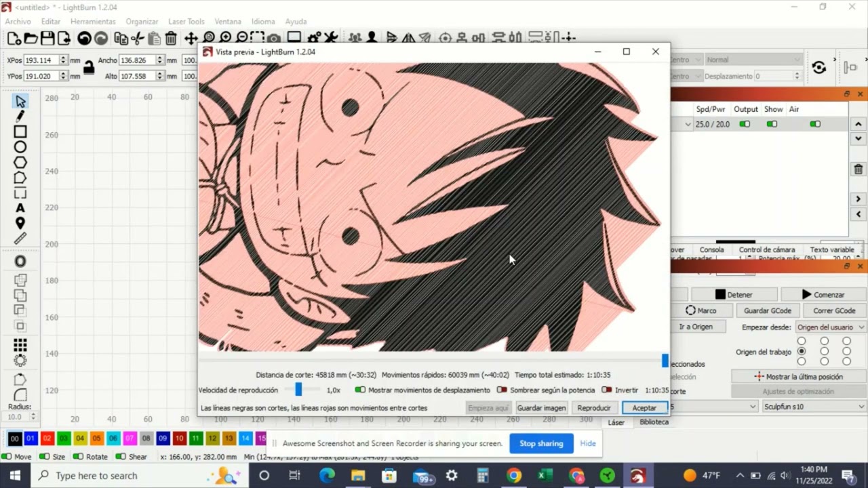Delete layer using cuts panel trash icon
868x488 pixels.
click(859, 169)
